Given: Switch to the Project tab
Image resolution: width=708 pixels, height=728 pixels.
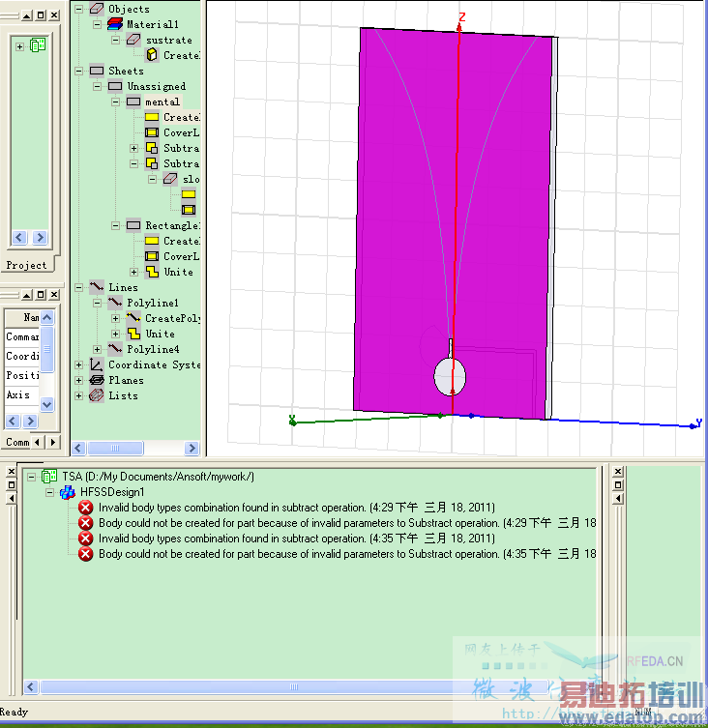Looking at the screenshot, I should tap(26, 265).
